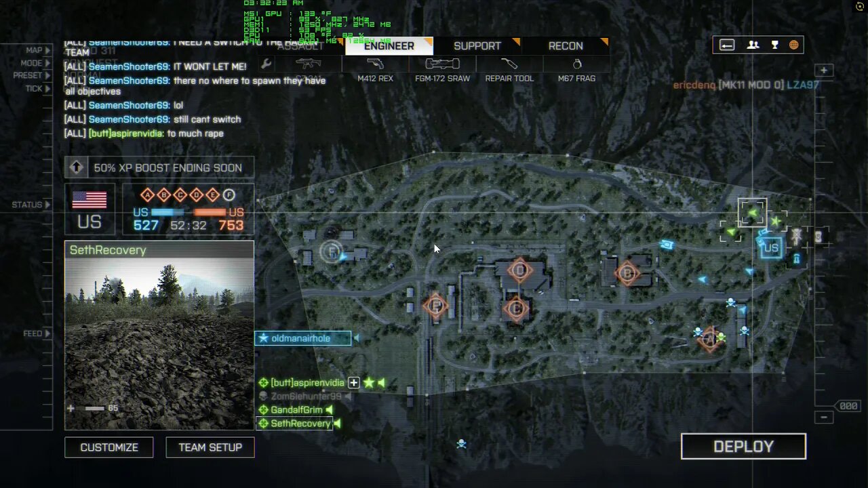The height and width of the screenshot is (488, 868).
Task: Toggle voice speaker for GandalfGrim
Action: (329, 410)
